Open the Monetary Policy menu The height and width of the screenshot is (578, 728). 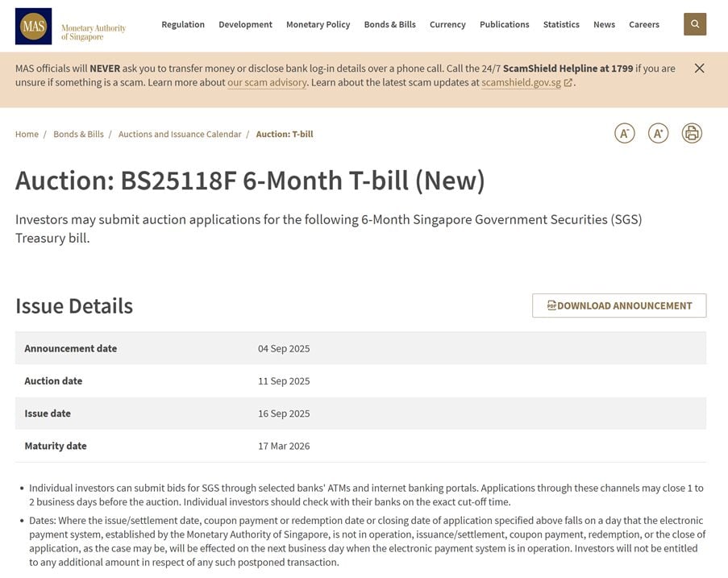318,25
